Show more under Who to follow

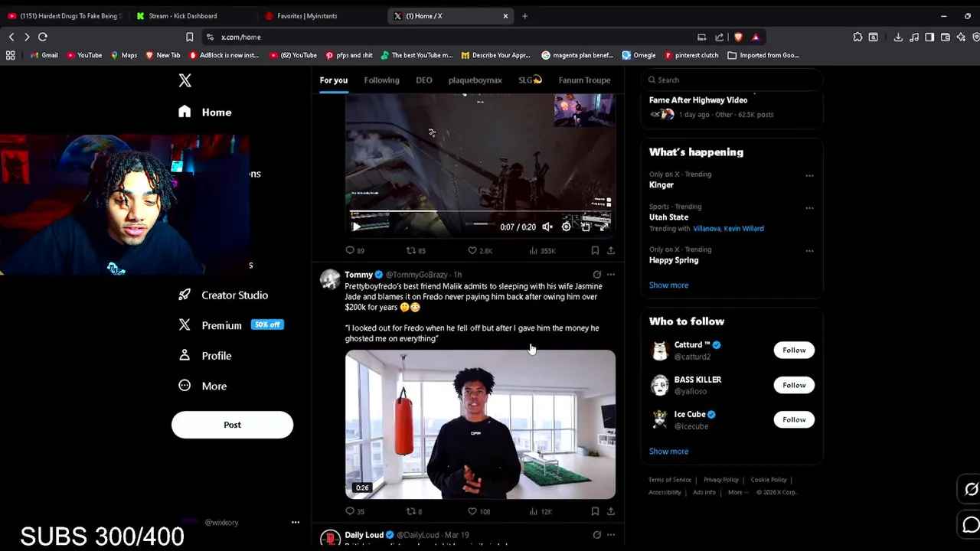coord(668,452)
